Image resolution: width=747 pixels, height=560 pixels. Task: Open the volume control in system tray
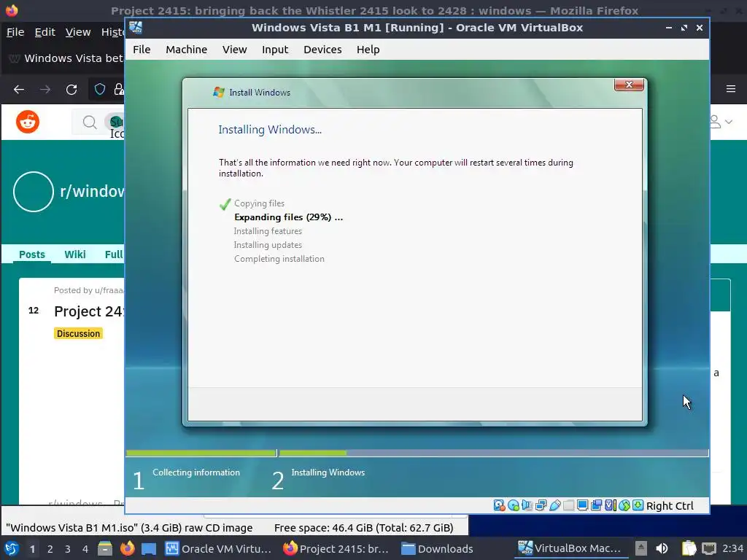pos(662,548)
